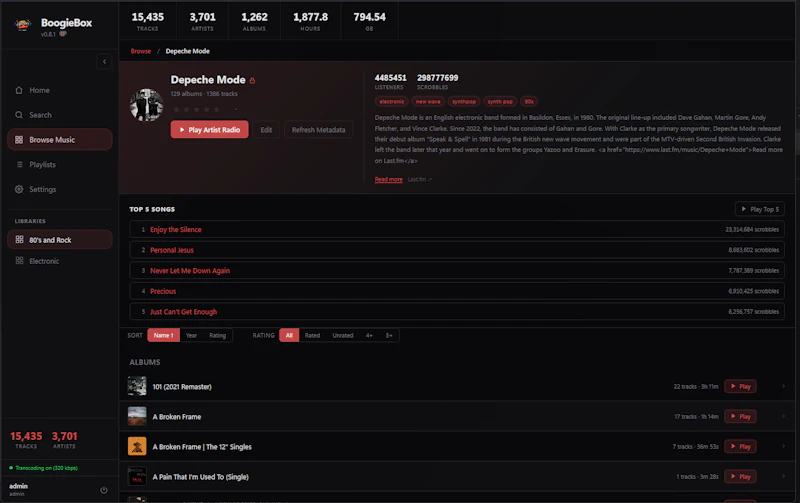The width and height of the screenshot is (800, 503).
Task: Click the Playlists list icon
Action: tap(19, 164)
